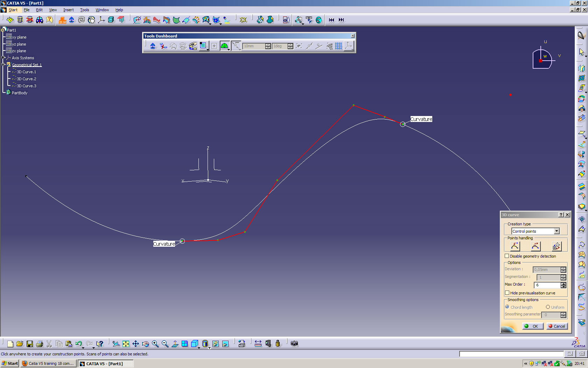Viewport: 588px width, 368px height.
Task: Open the Insert menu
Action: click(69, 10)
